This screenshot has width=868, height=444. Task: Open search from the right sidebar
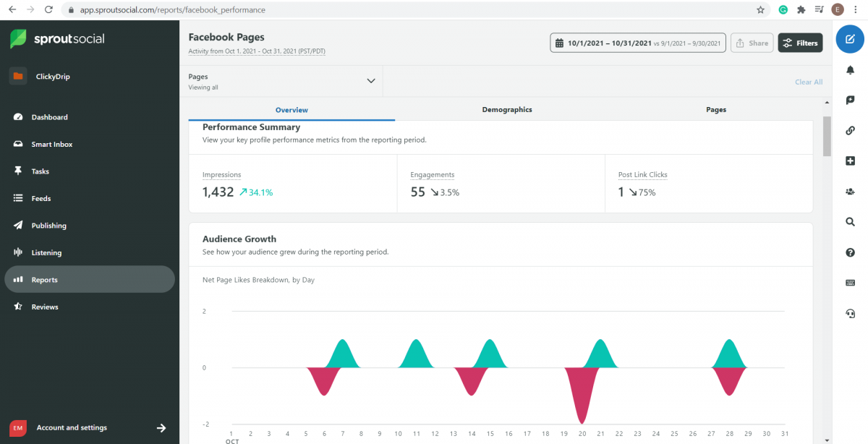point(850,221)
